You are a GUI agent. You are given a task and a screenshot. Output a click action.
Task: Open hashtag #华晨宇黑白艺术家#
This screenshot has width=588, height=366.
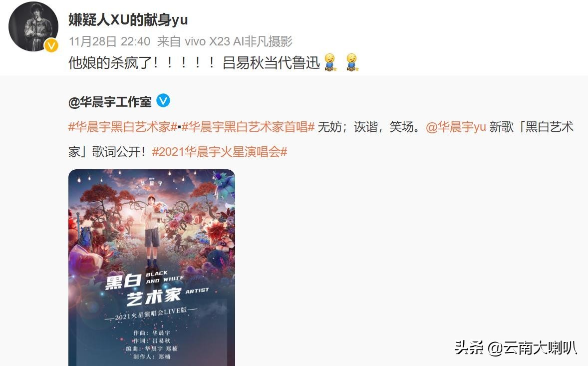point(123,127)
